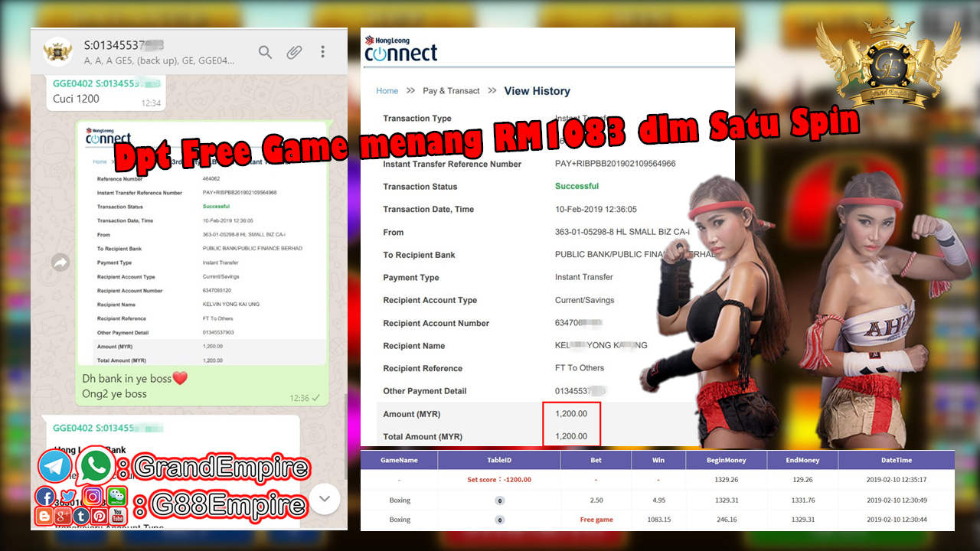
Task: Click the Telegram icon
Action: [x=55, y=466]
